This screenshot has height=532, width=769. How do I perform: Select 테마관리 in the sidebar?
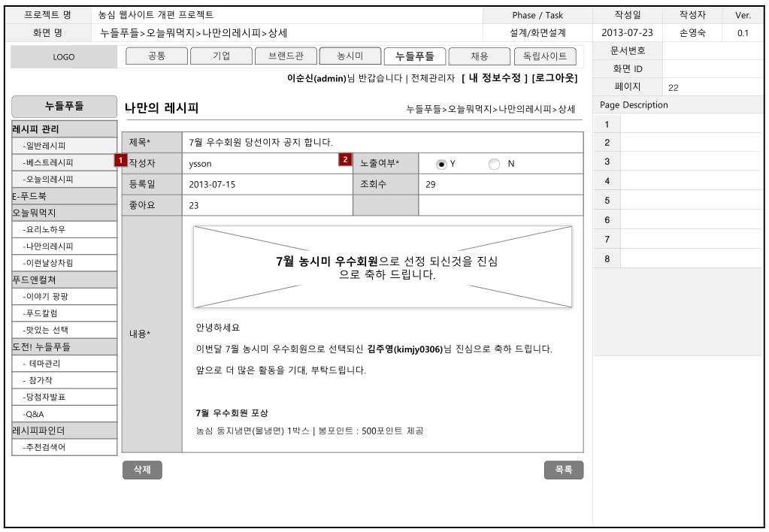pyautogui.click(x=64, y=364)
